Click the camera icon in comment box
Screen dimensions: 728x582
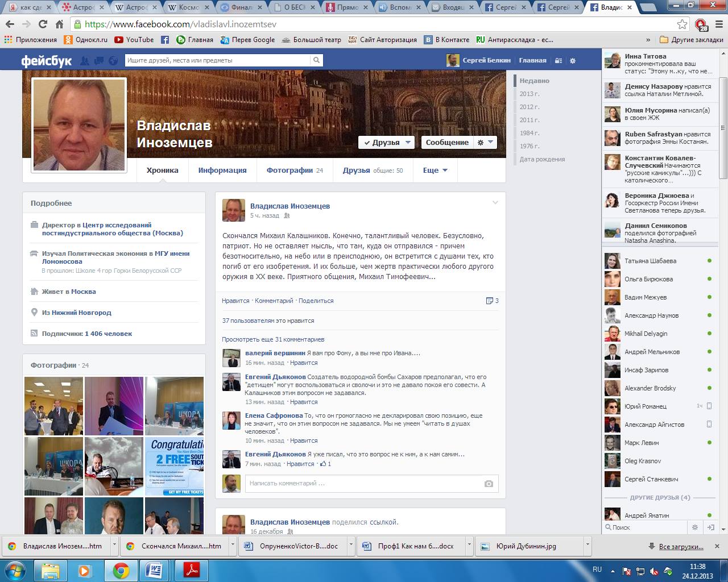pyautogui.click(x=489, y=484)
